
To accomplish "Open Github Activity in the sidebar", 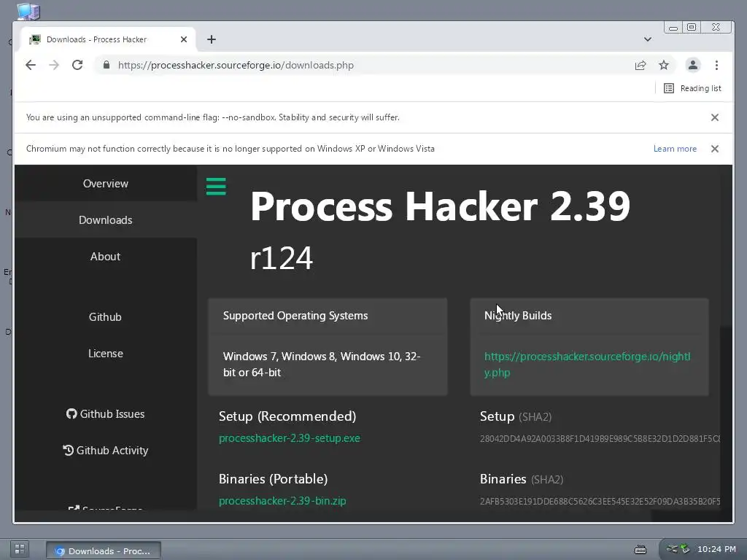I will [105, 450].
